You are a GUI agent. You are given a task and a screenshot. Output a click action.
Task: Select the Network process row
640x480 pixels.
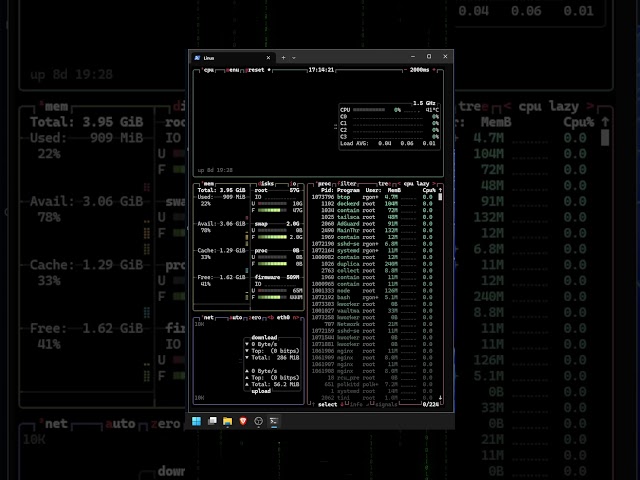coord(372,324)
